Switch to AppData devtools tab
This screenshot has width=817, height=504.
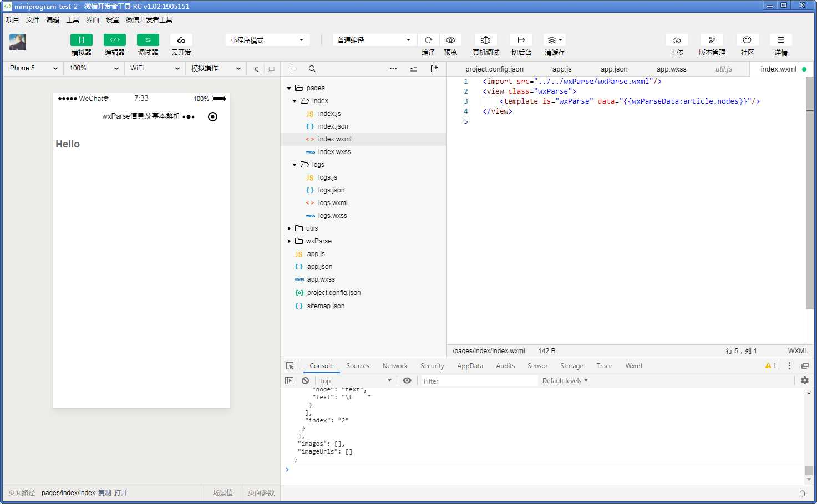tap(470, 366)
